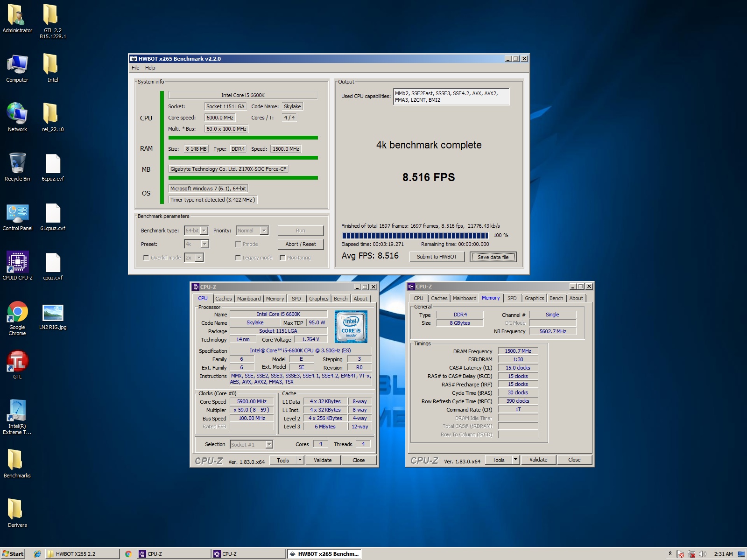
Task: Select the 6cpuz.cvf file icon
Action: [53, 167]
